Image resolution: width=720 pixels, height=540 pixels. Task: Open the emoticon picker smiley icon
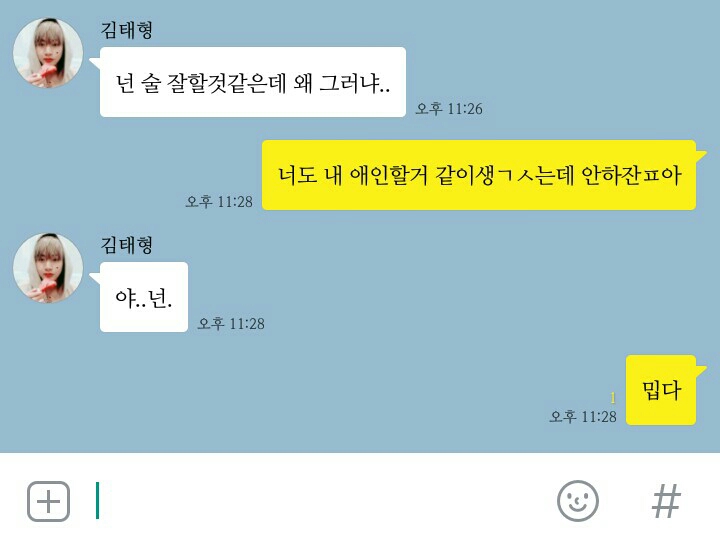click(x=578, y=501)
